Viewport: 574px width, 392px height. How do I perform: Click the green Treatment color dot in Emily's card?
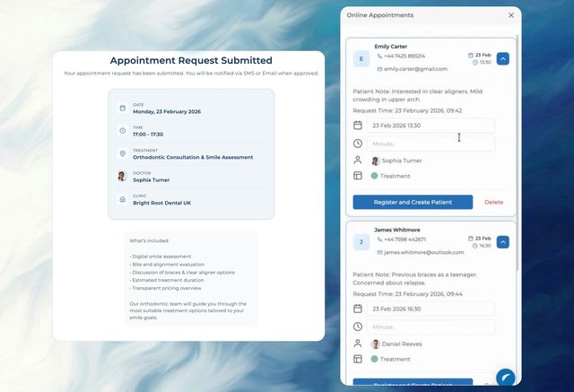coord(374,176)
